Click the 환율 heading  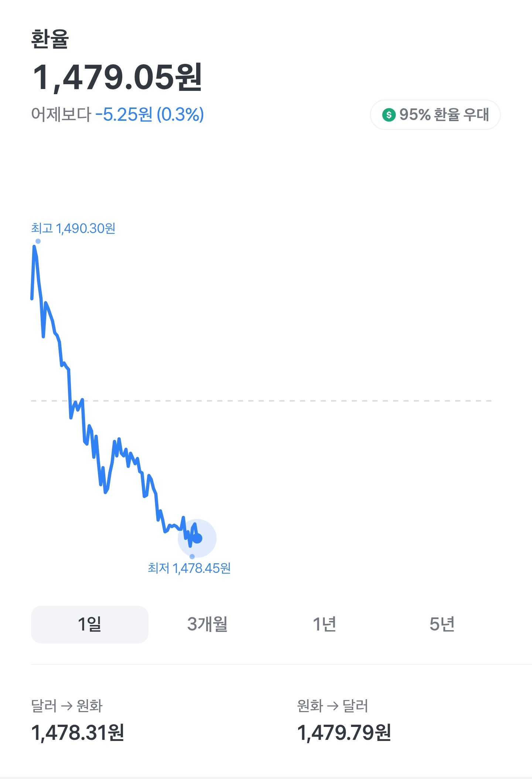tap(50, 39)
